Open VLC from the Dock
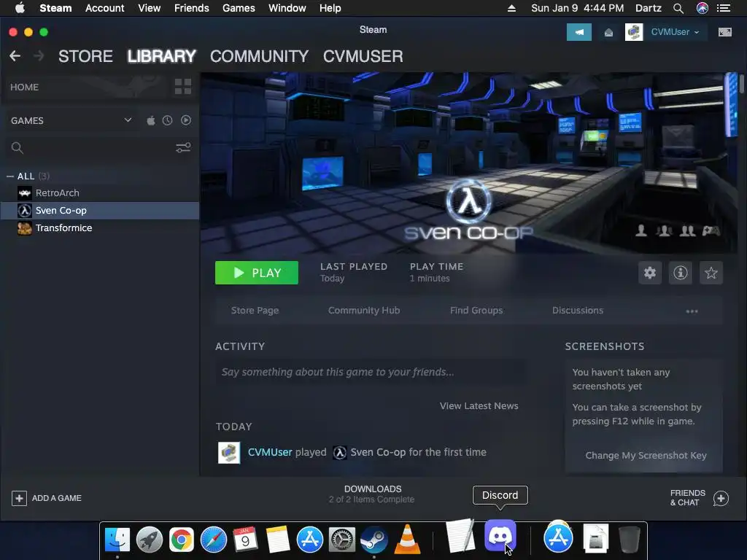747x560 pixels. point(407,539)
